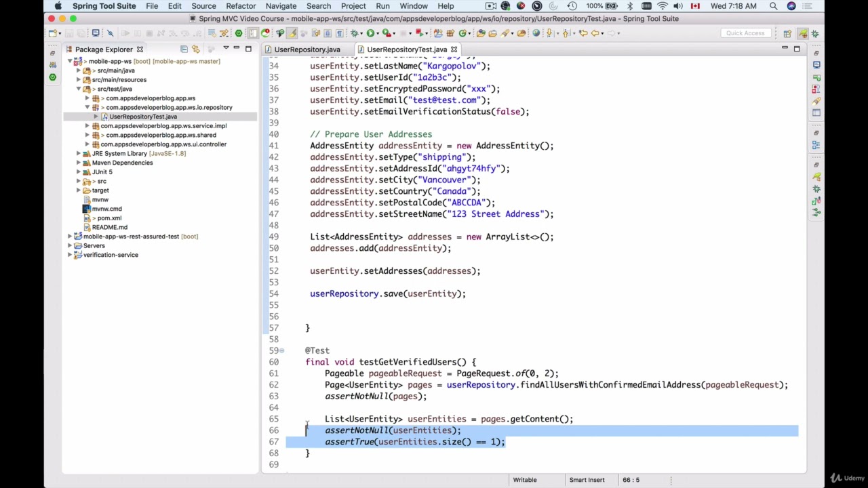Open the Refactor menu
Image resolution: width=868 pixels, height=488 pixels.
point(241,6)
